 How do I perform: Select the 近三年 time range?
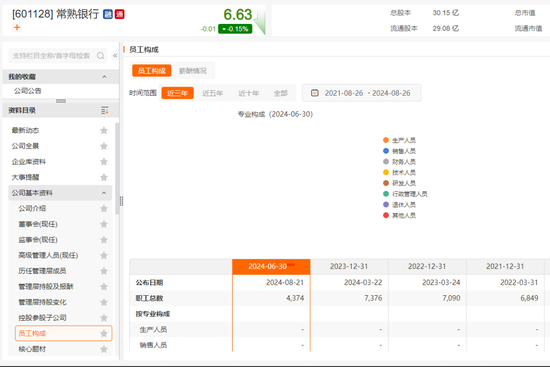177,93
